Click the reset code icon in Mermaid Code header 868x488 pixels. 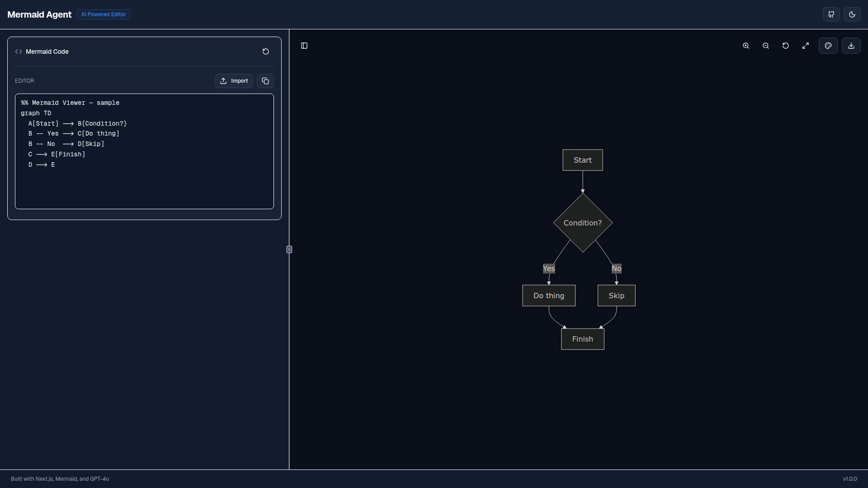point(266,52)
